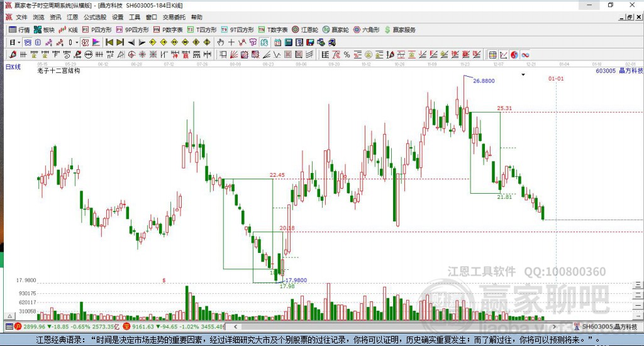Restore the inner document window
The width and height of the screenshot is (644, 346).
(x=630, y=17)
